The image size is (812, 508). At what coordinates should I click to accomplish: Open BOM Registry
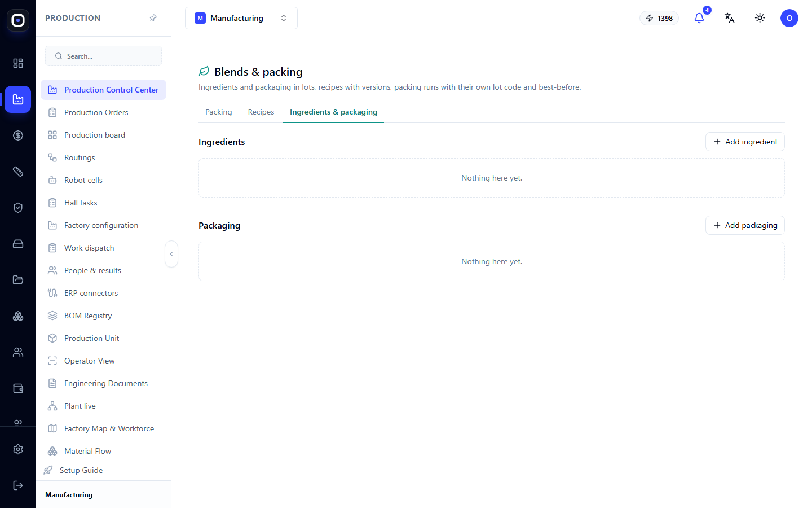103,316
